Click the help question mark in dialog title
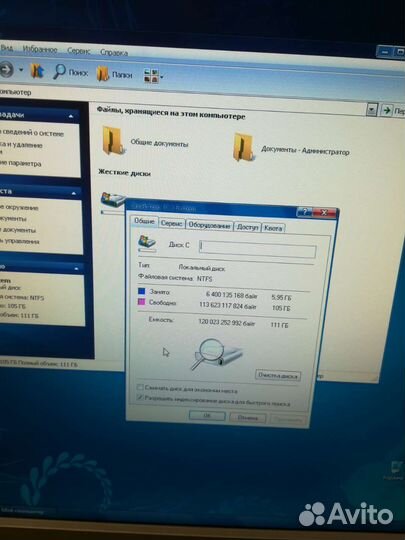Image resolution: width=405 pixels, height=540 pixels. click(x=304, y=212)
